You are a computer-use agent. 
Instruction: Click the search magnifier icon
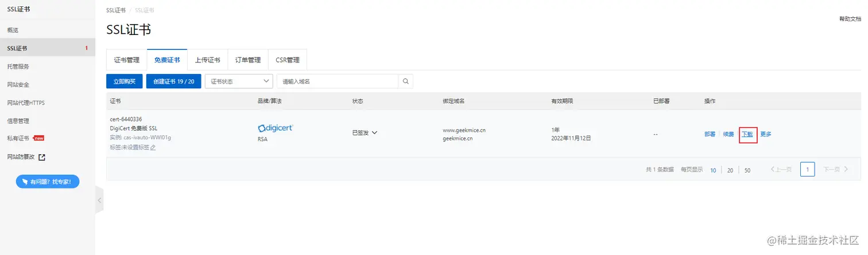pos(405,81)
